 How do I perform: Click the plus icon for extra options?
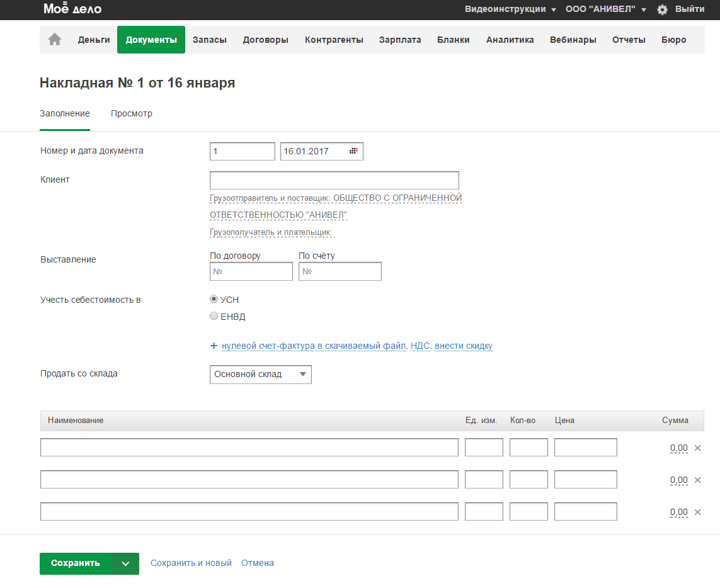click(214, 346)
